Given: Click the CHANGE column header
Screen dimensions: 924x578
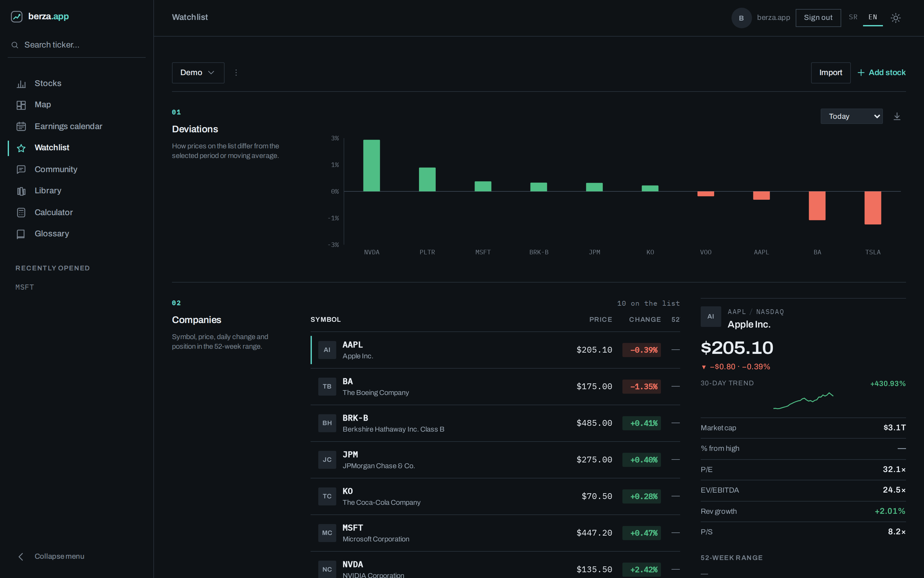Looking at the screenshot, I should (x=645, y=320).
